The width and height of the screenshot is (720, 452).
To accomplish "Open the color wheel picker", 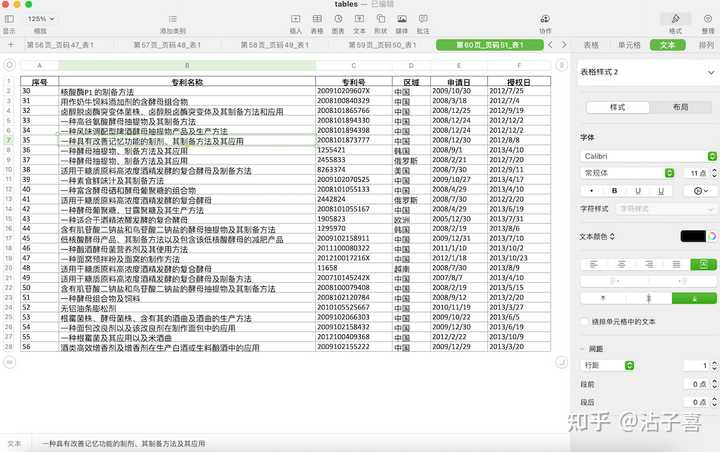I will point(712,236).
